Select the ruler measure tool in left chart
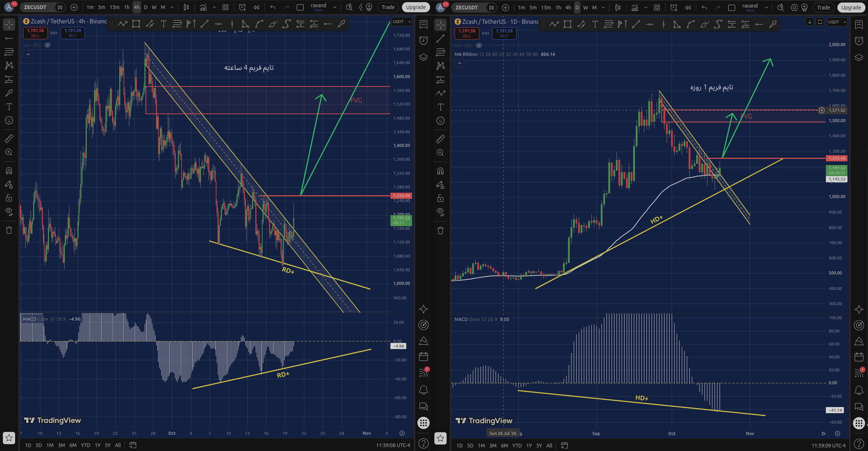Image resolution: width=868 pixels, height=451 pixels. [x=9, y=138]
